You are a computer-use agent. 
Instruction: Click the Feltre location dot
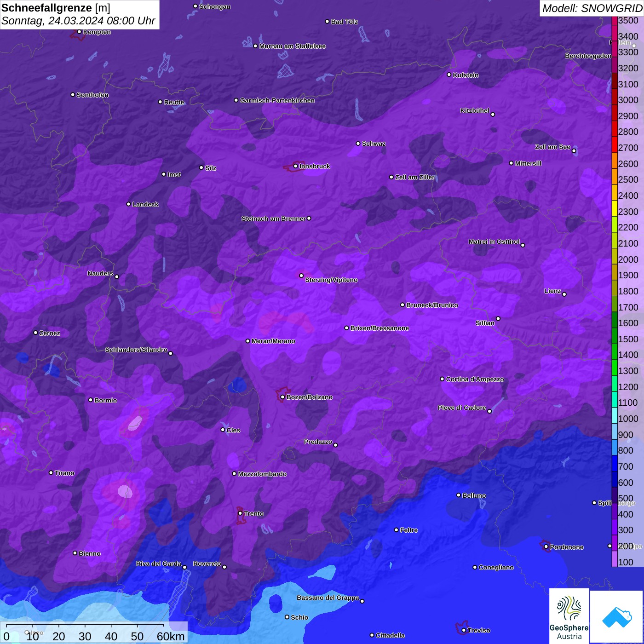[397, 530]
